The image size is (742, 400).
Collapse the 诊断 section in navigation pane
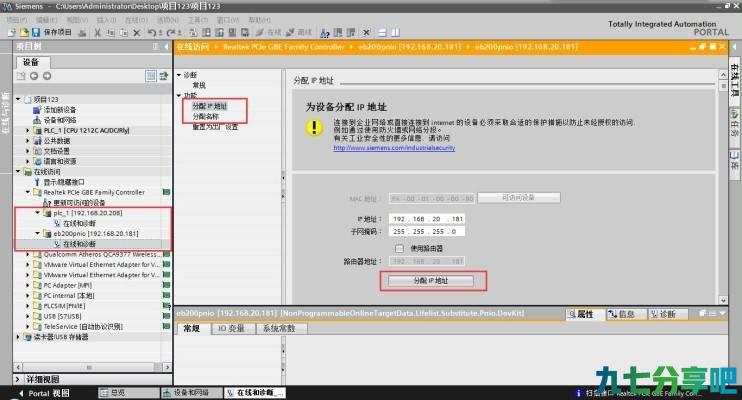coord(179,75)
